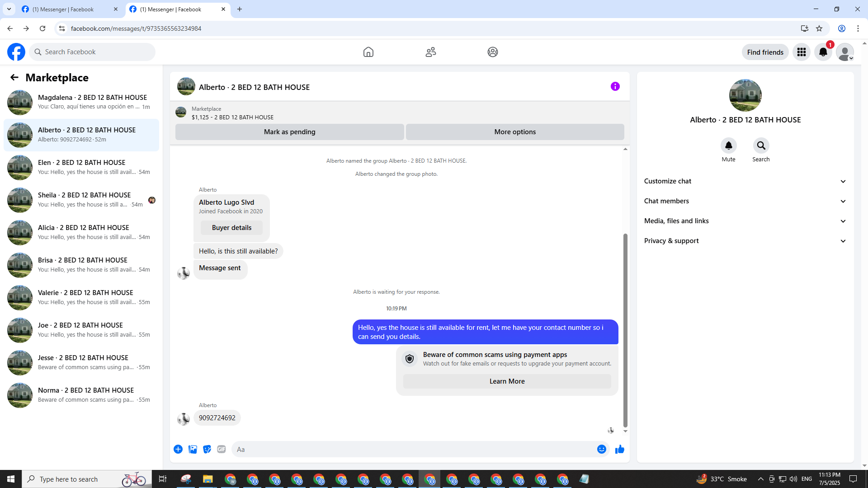Click the Buyer details button

pos(231,228)
